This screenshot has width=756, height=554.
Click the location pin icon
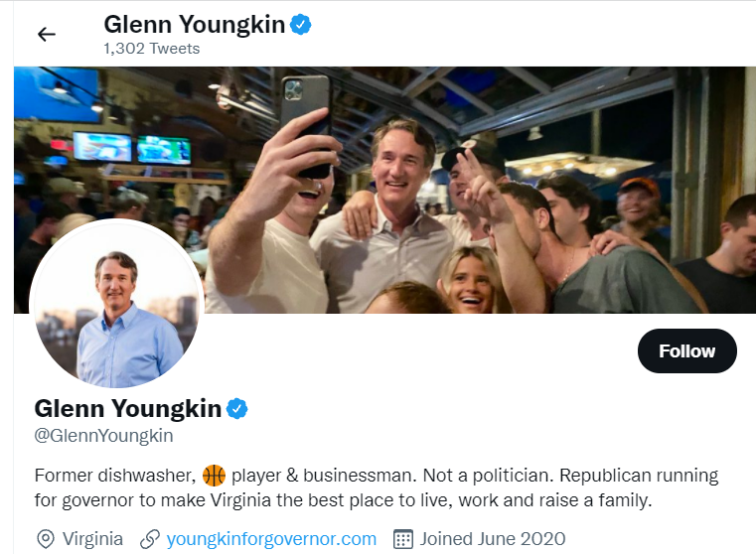click(x=45, y=539)
